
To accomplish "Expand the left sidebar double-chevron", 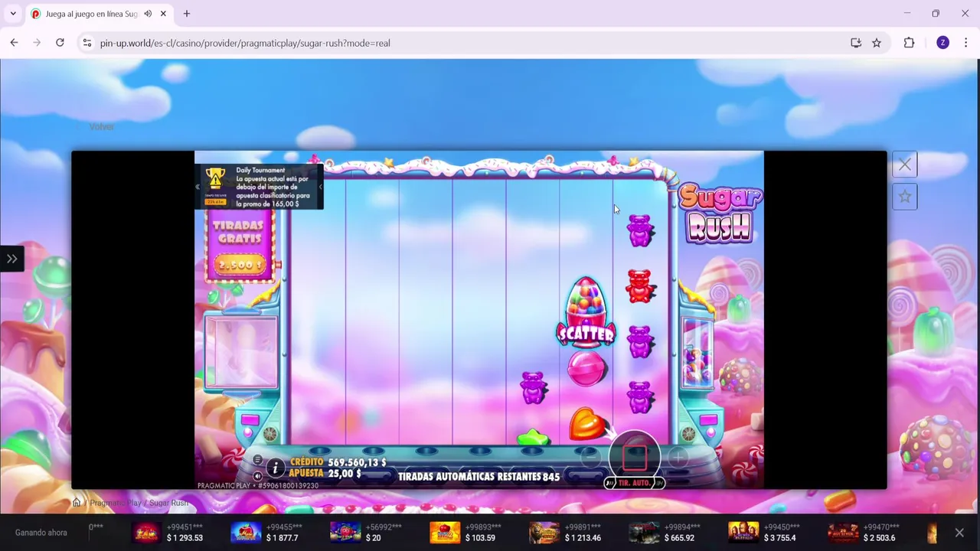I will [12, 259].
